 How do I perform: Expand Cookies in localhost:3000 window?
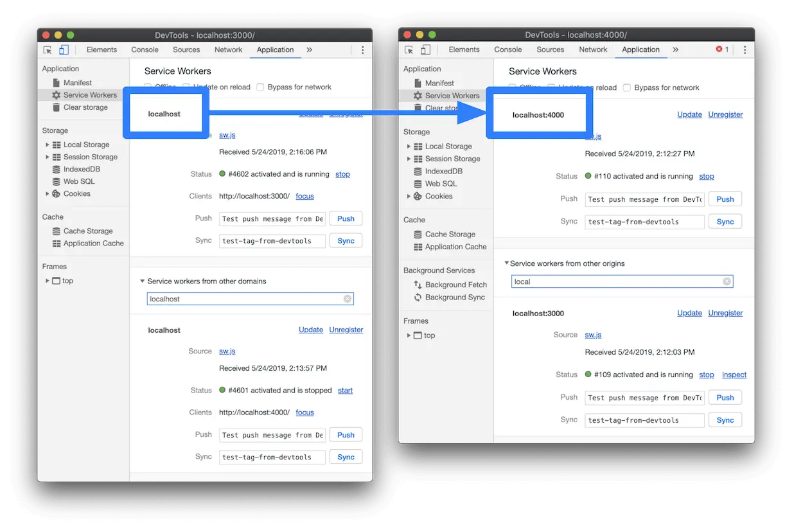click(47, 193)
